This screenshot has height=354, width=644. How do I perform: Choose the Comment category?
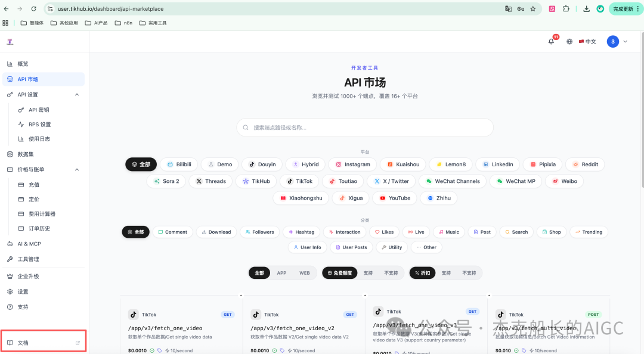point(172,232)
